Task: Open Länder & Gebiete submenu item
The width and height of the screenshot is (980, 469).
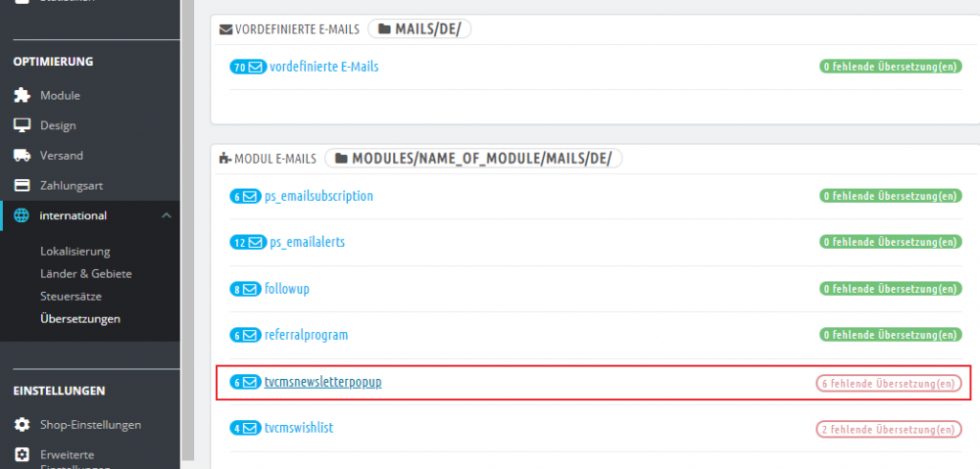Action: pos(85,273)
